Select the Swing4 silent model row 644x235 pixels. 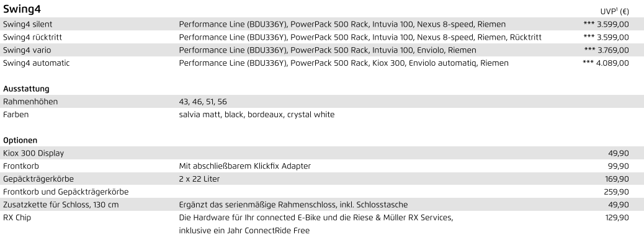(x=322, y=24)
